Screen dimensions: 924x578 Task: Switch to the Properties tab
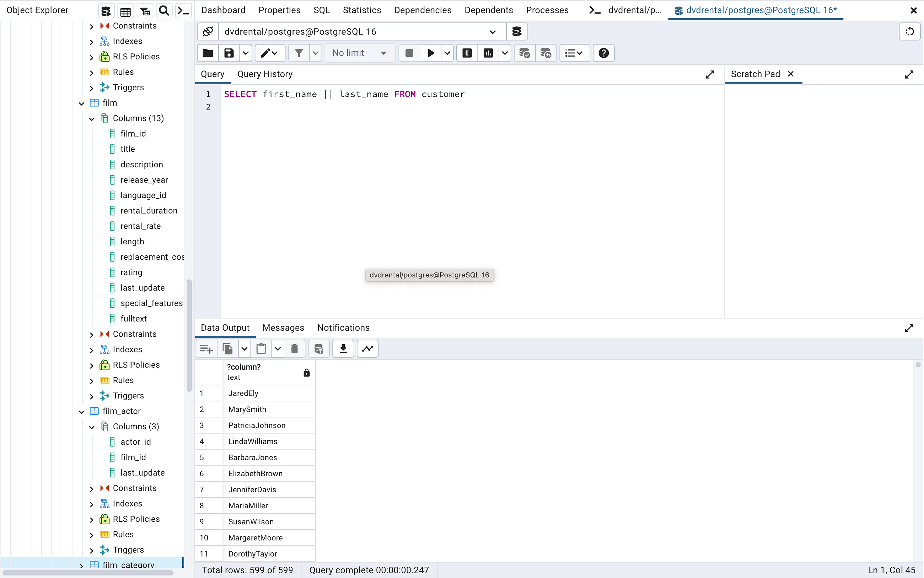pyautogui.click(x=279, y=10)
